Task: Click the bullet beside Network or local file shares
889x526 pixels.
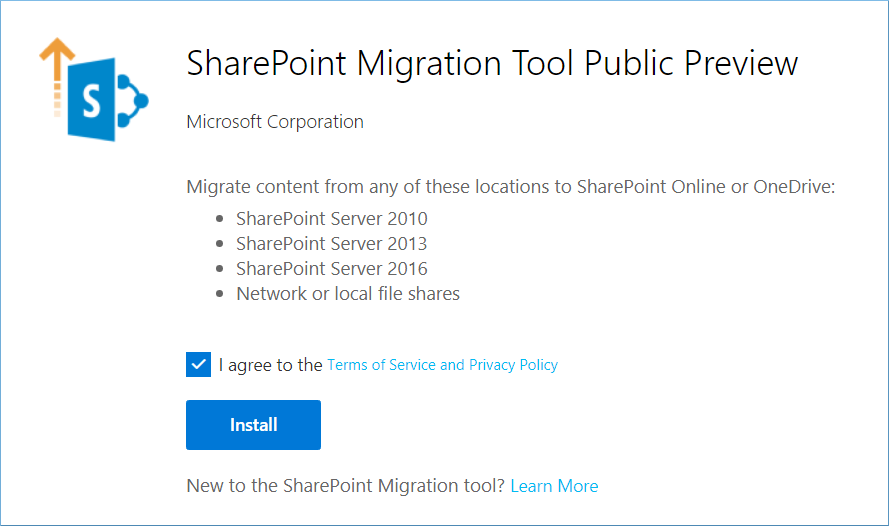Action: tap(220, 294)
